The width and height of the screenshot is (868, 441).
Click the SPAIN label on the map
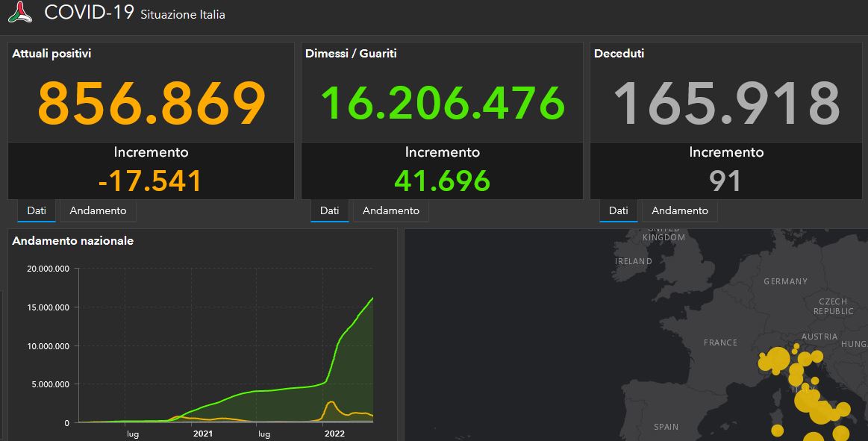666,427
